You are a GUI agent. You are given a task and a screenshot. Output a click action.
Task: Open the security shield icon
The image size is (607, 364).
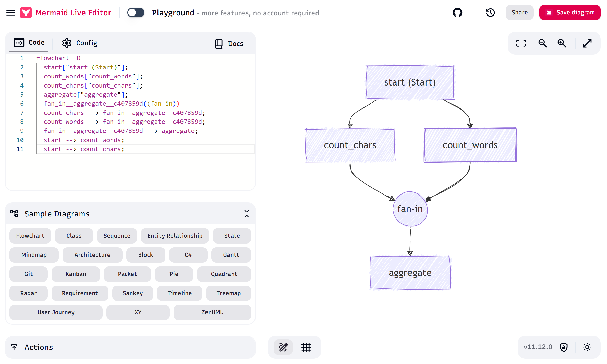pyautogui.click(x=564, y=347)
